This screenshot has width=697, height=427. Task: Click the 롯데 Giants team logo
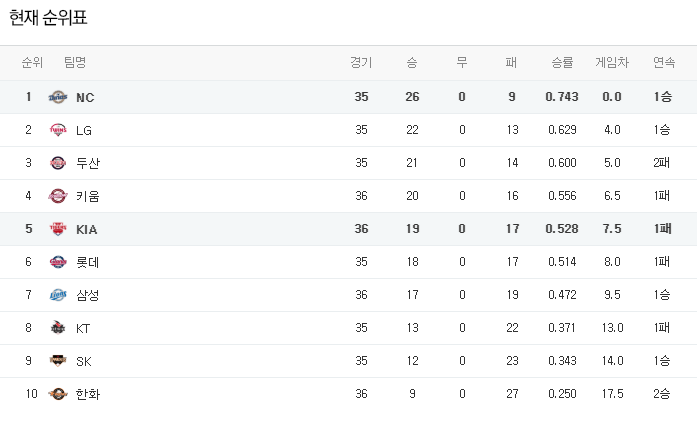[58, 262]
